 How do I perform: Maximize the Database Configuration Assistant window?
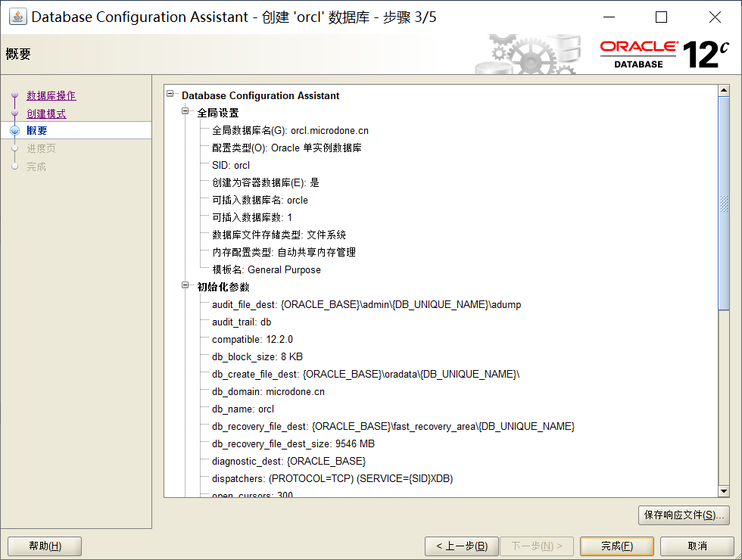pos(662,17)
